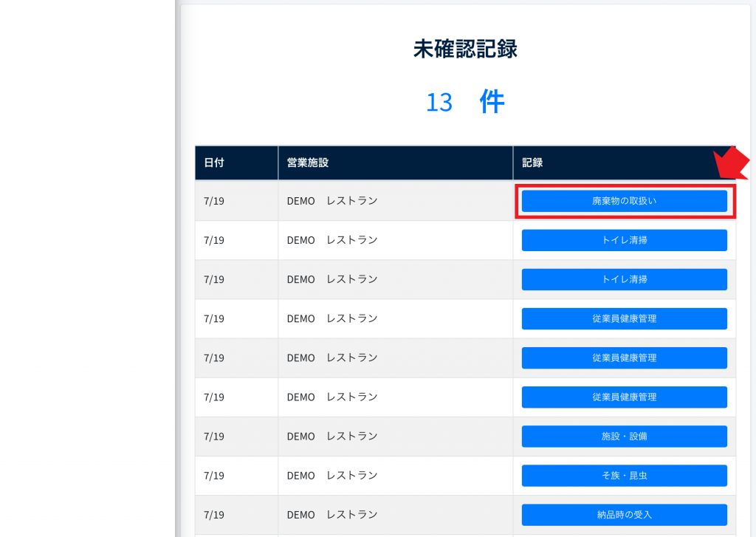
Task: Open the 納品時の受入 record
Action: tap(624, 514)
